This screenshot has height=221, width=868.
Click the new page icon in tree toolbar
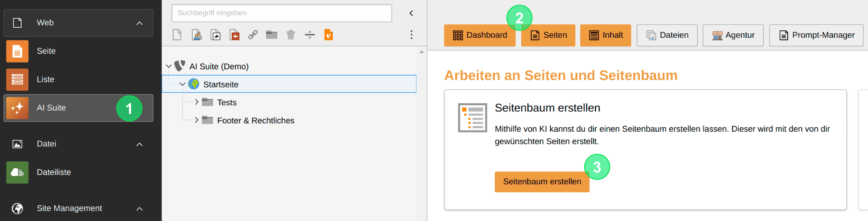point(177,35)
